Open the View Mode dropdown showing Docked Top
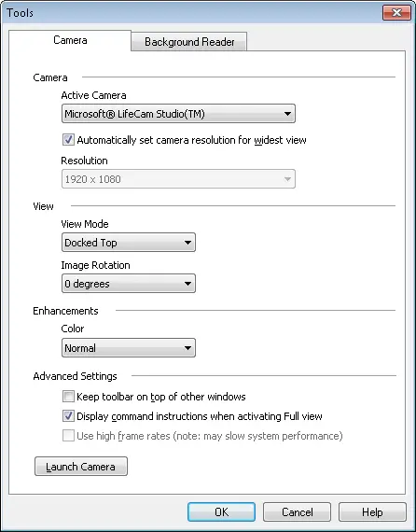The width and height of the screenshot is (416, 532). [129, 243]
